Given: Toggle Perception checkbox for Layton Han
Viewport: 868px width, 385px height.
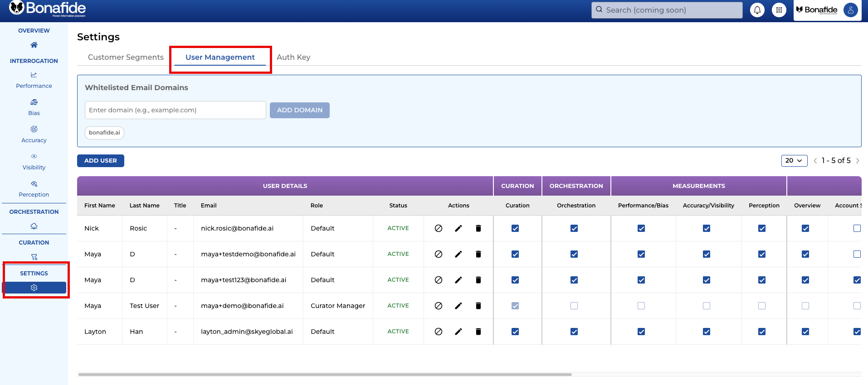Looking at the screenshot, I should point(762,332).
